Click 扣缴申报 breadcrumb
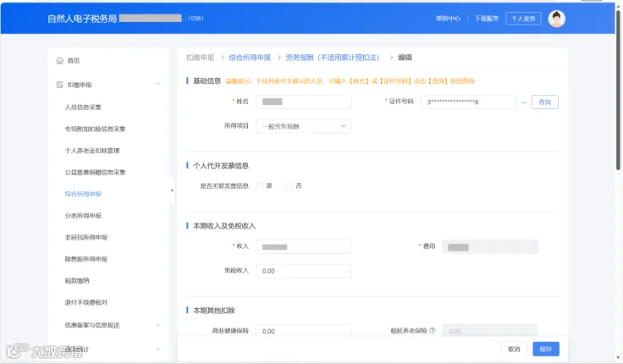Viewport: 623px width, 364px height. [x=201, y=58]
